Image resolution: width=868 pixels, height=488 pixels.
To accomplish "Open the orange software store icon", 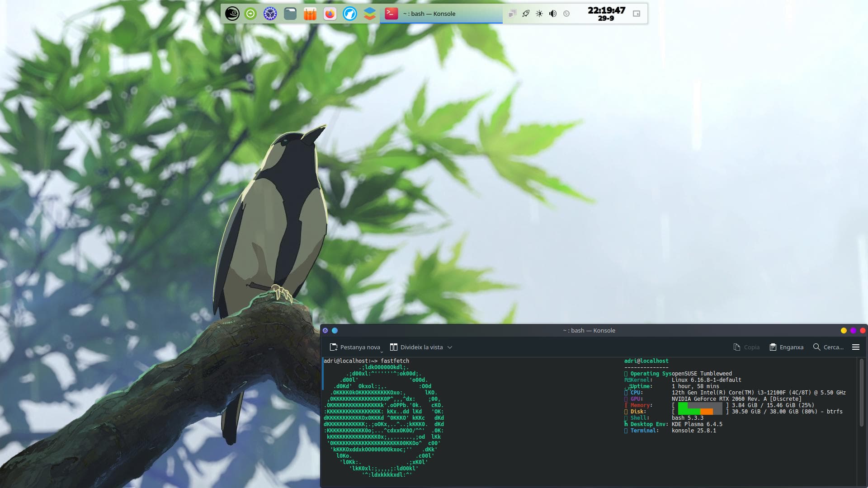I will click(x=310, y=14).
